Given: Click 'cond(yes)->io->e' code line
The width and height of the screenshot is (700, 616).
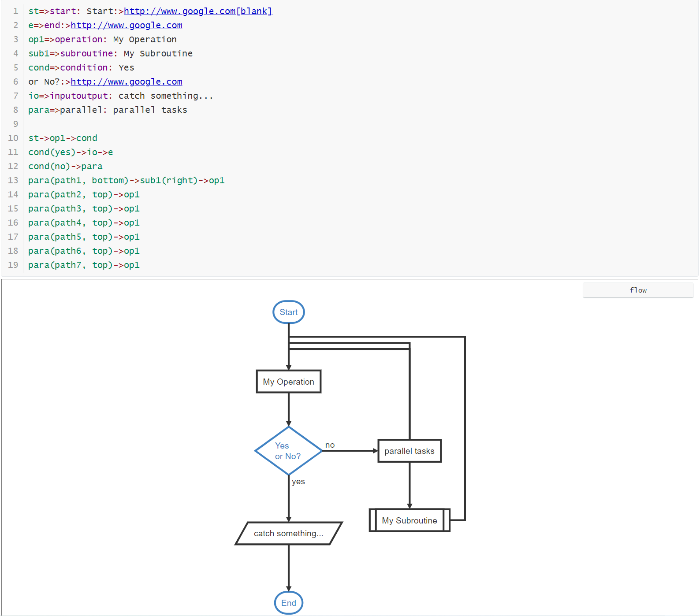Looking at the screenshot, I should (x=71, y=152).
